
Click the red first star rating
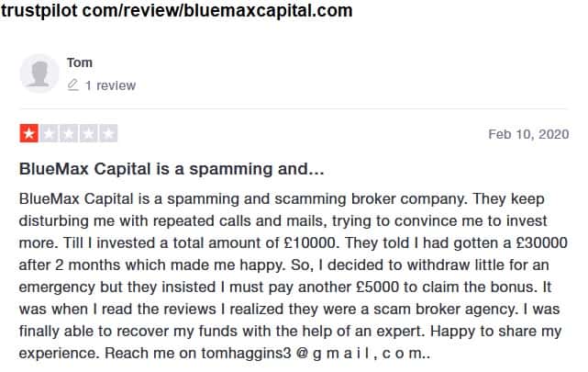(x=28, y=134)
